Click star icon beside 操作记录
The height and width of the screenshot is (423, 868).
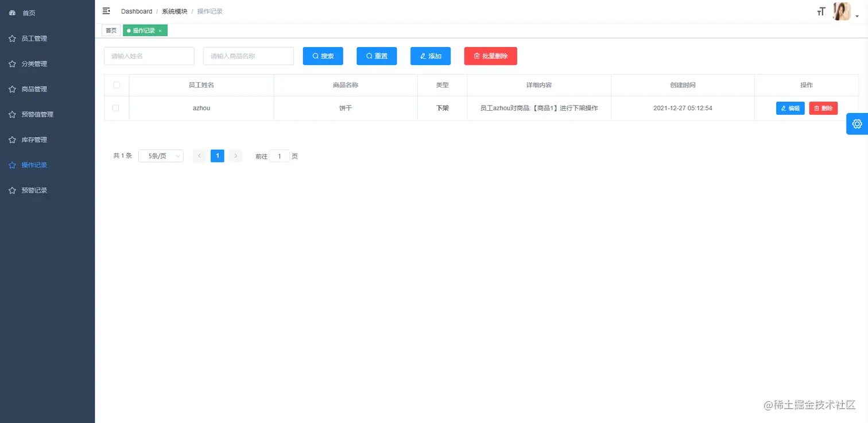(x=12, y=165)
